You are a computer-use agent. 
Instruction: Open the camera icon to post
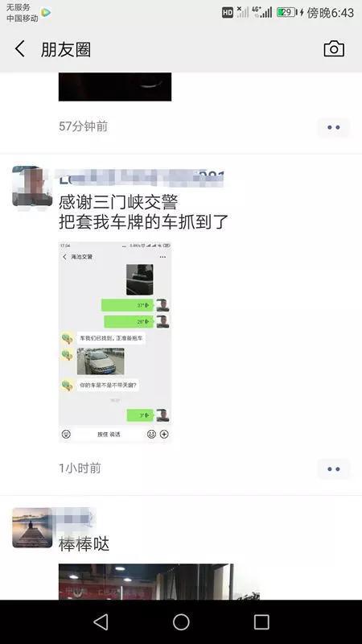click(334, 49)
